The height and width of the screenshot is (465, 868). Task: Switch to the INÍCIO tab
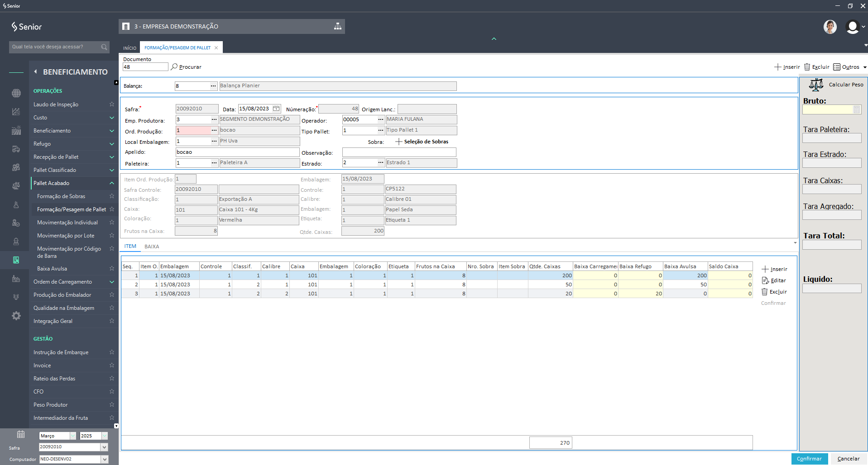click(129, 48)
